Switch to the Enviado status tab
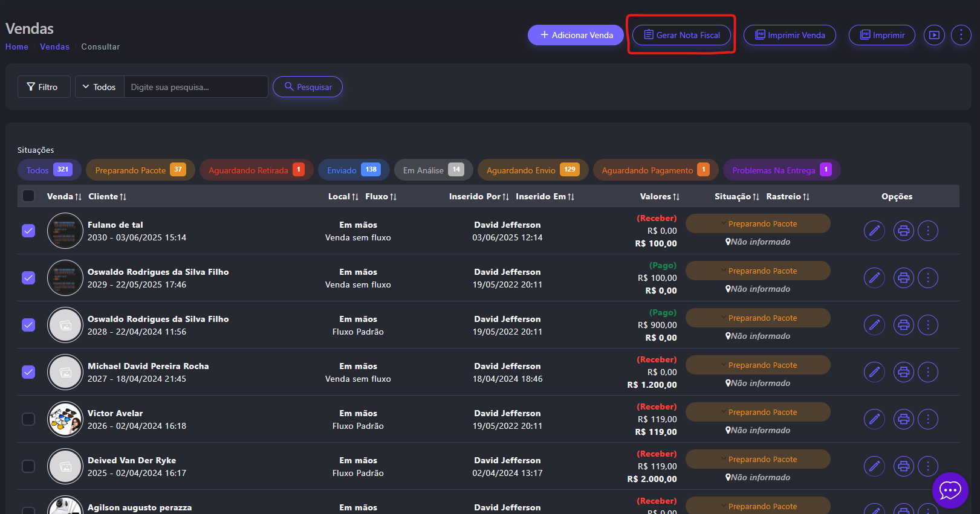This screenshot has height=514, width=980. (353, 170)
